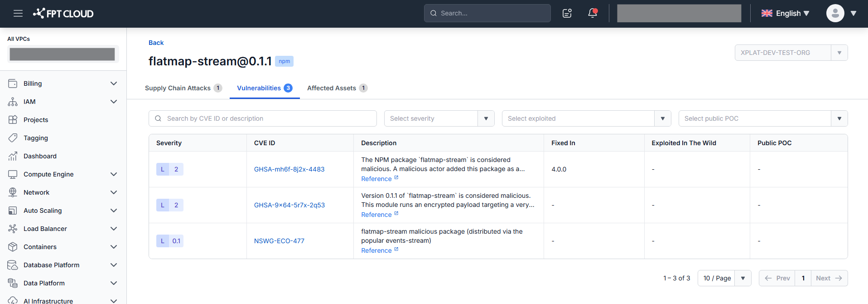This screenshot has width=868, height=304.
Task: Click the Prev pagination button
Action: (x=777, y=278)
